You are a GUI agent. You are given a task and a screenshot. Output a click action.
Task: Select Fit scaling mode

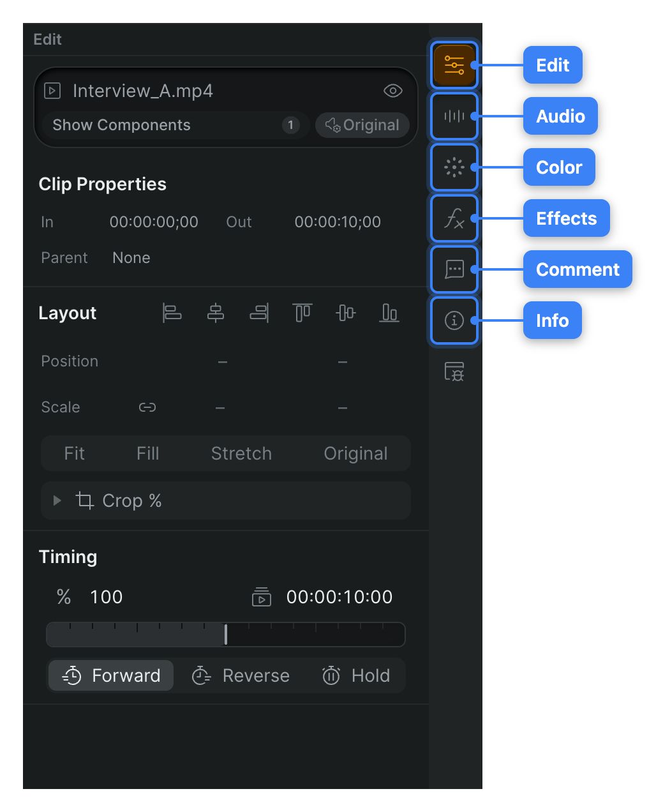(74, 453)
